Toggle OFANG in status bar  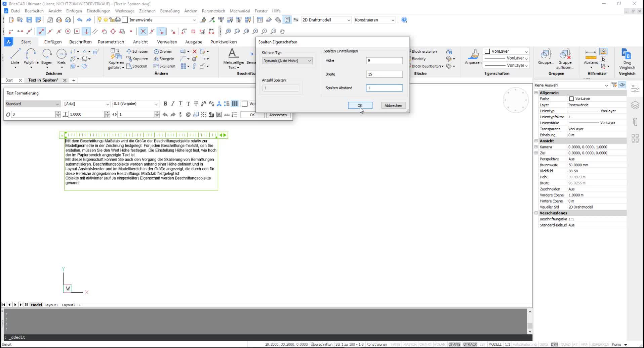click(x=454, y=344)
